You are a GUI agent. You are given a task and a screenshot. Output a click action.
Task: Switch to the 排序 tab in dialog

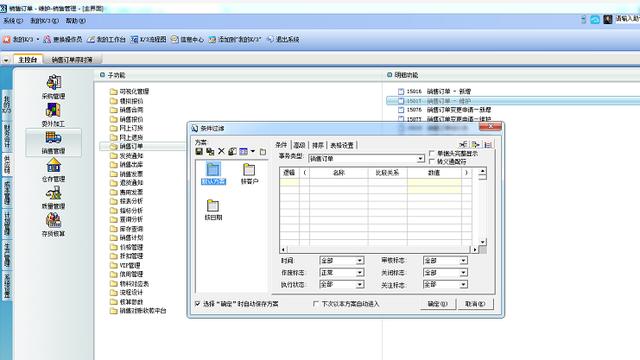[318, 145]
